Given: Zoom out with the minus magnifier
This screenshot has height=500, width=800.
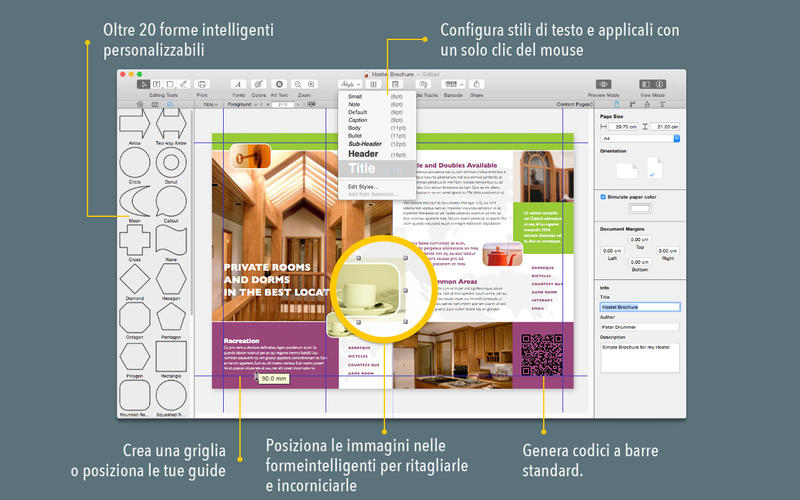Looking at the screenshot, I should point(298,84).
